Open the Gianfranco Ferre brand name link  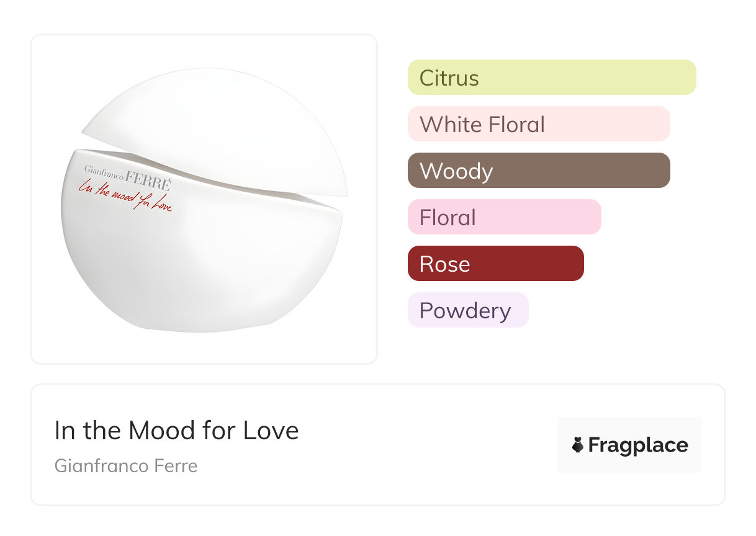(126, 465)
